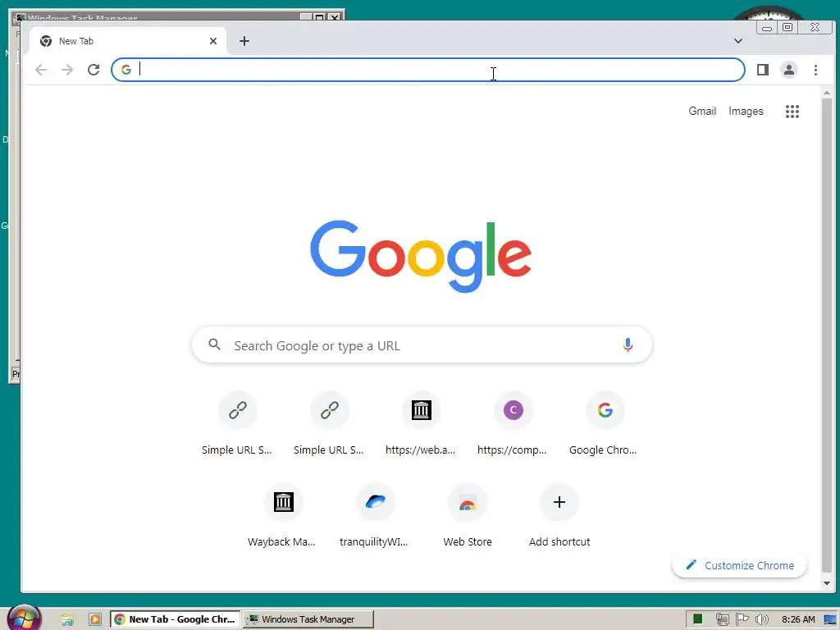Click the Search Google or type a URL box
The image size is (840, 630).
point(422,345)
